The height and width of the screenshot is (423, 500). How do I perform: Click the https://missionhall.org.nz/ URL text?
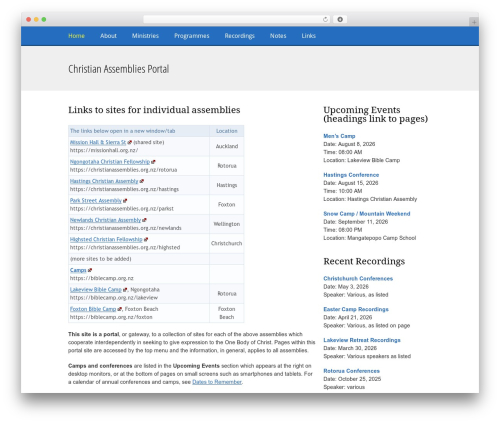(x=104, y=150)
